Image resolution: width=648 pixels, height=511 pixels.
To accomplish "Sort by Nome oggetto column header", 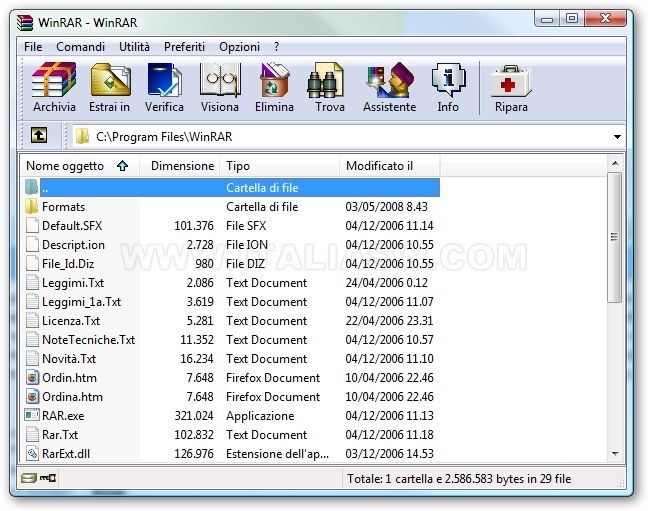I will [79, 166].
